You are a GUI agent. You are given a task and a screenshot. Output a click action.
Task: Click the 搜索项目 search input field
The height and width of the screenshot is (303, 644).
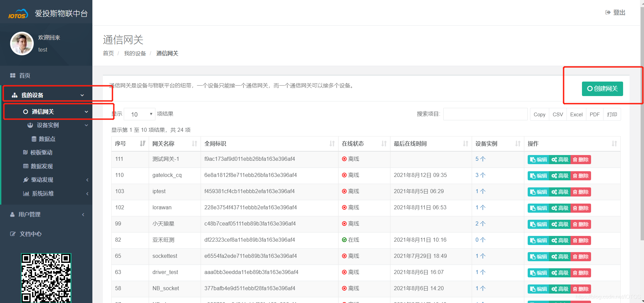pyautogui.click(x=485, y=114)
